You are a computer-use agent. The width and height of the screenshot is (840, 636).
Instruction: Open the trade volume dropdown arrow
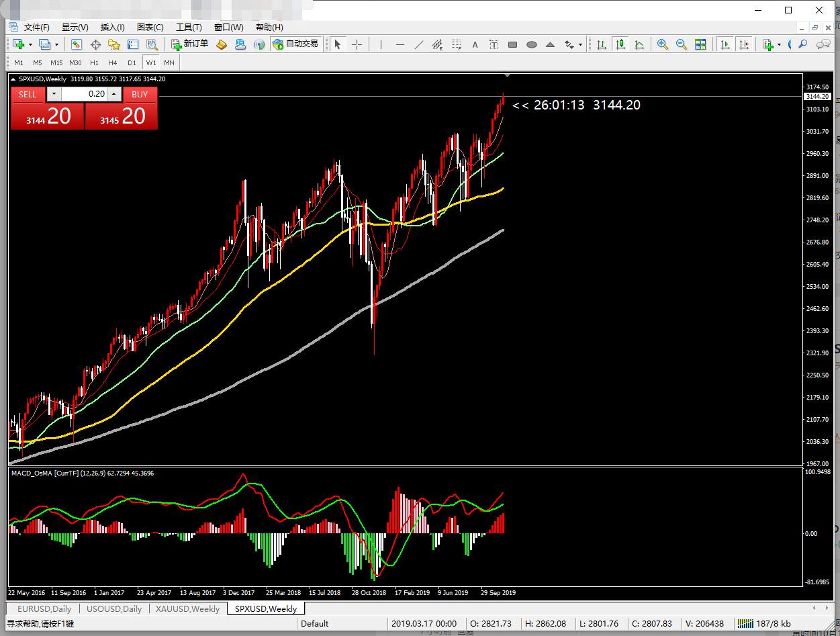tap(54, 94)
